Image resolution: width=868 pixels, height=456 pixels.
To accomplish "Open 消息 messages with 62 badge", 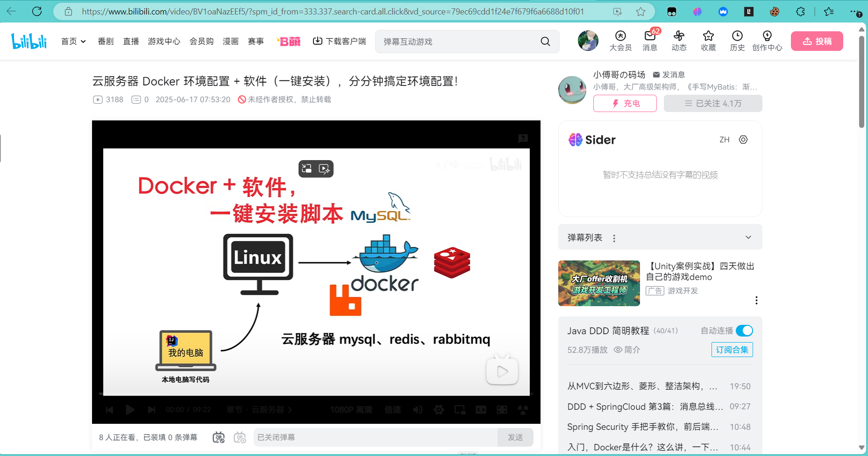I will [650, 41].
